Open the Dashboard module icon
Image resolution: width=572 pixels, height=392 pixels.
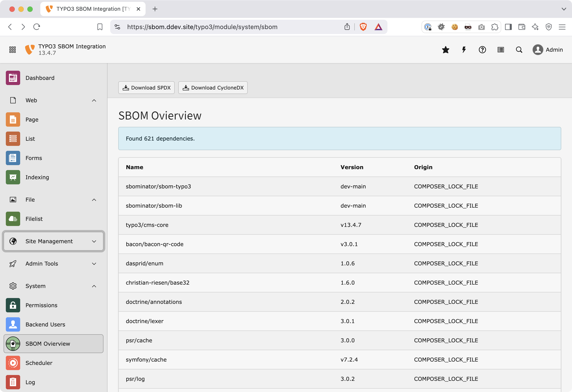click(x=13, y=78)
